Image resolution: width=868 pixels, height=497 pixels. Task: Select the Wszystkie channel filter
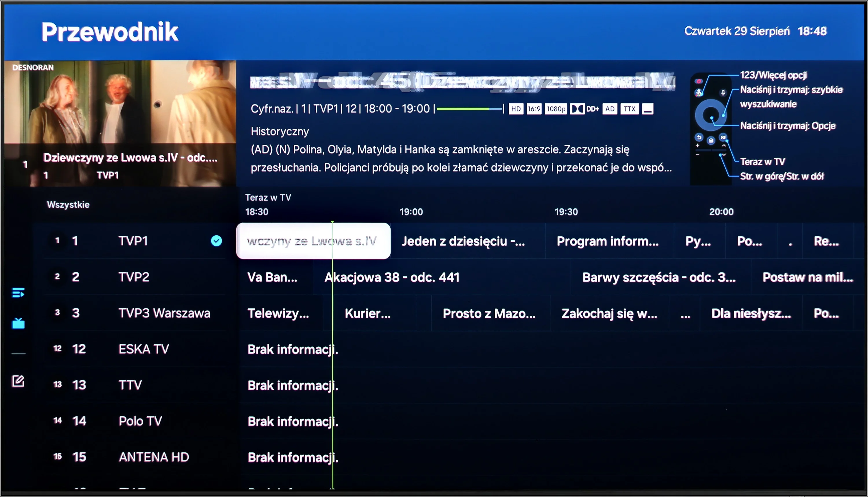pos(68,204)
